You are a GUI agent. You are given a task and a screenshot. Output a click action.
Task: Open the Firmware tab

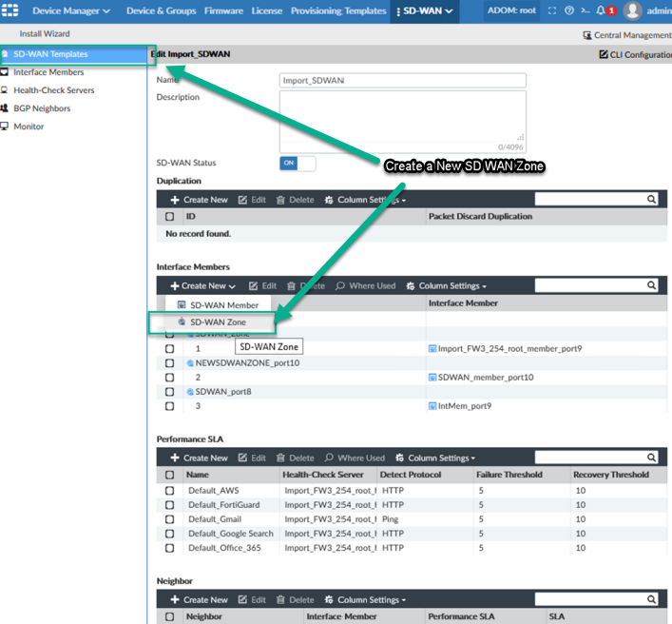(x=223, y=10)
